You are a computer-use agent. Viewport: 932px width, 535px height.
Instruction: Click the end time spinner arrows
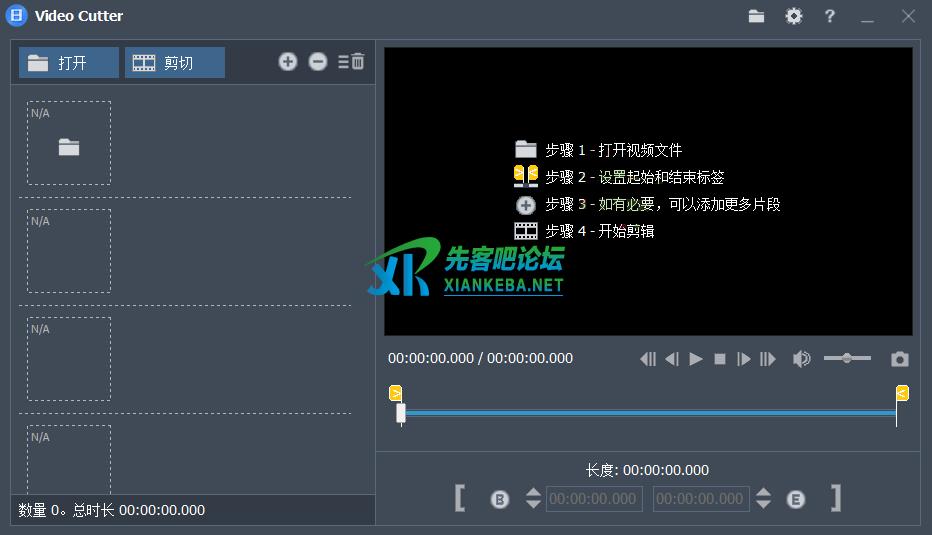(763, 498)
